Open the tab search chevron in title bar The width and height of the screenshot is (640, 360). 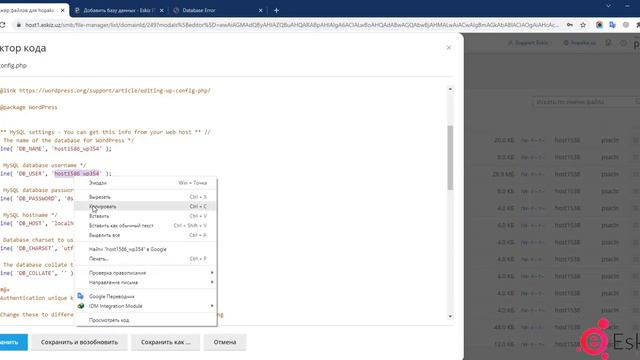tap(608, 6)
